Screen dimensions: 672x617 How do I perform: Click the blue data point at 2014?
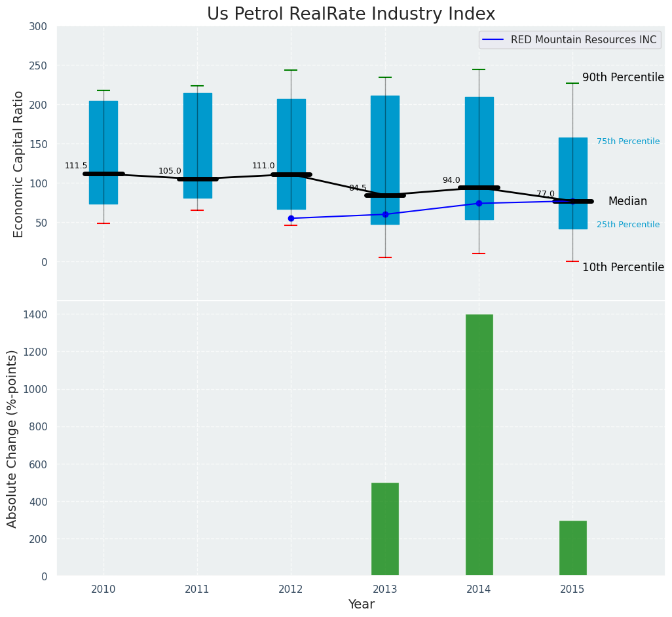[x=479, y=204]
